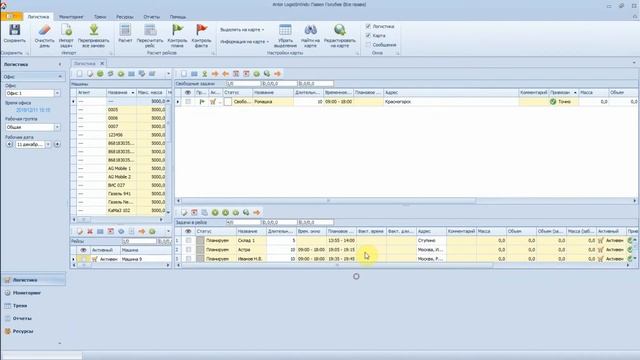Select Газель 941 vehicle row
Screen dimensions: 640x360
click(120, 193)
